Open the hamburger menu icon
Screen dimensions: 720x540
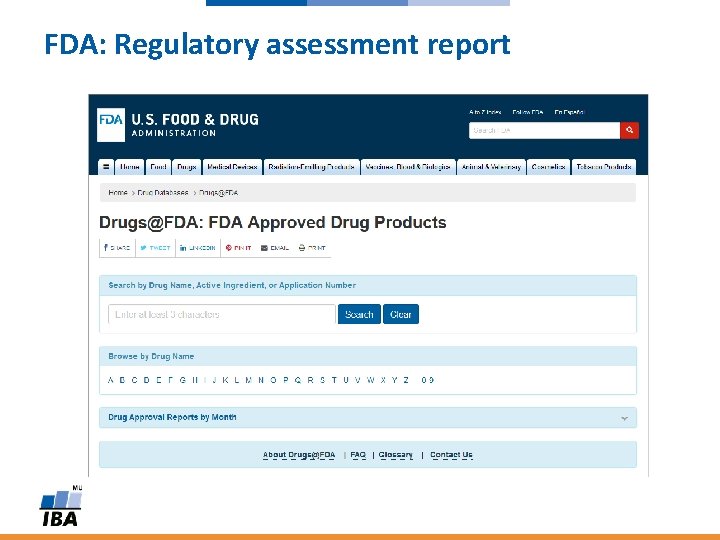click(106, 167)
